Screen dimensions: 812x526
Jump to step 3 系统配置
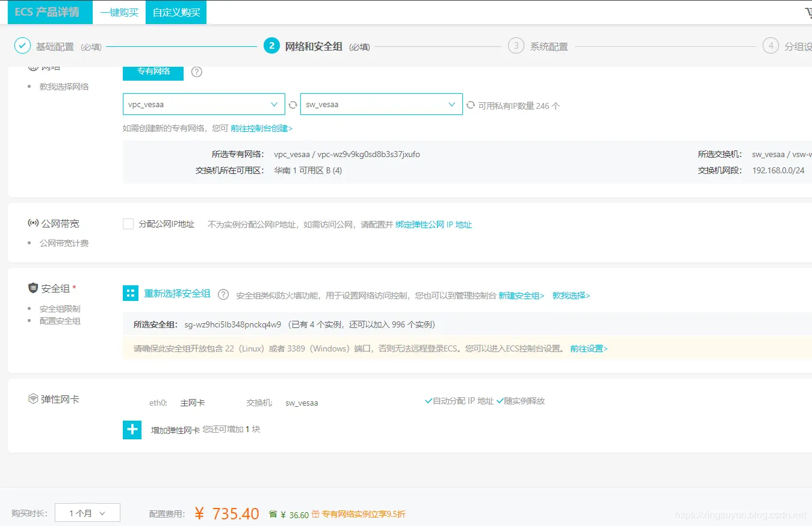(x=549, y=46)
